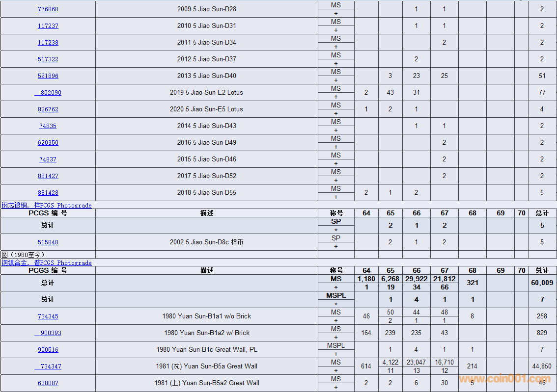Open link 638087 for 1981 Yuan Sun-B5a2
Image resolution: width=557 pixels, height=392 pixels.
tap(48, 383)
